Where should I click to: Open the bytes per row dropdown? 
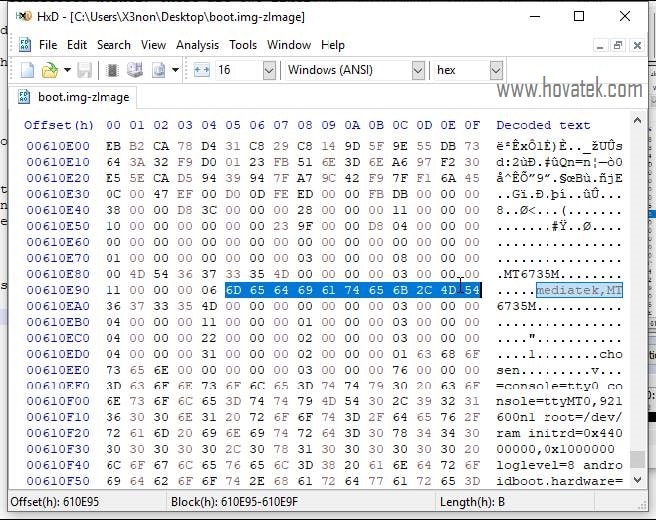click(x=268, y=70)
